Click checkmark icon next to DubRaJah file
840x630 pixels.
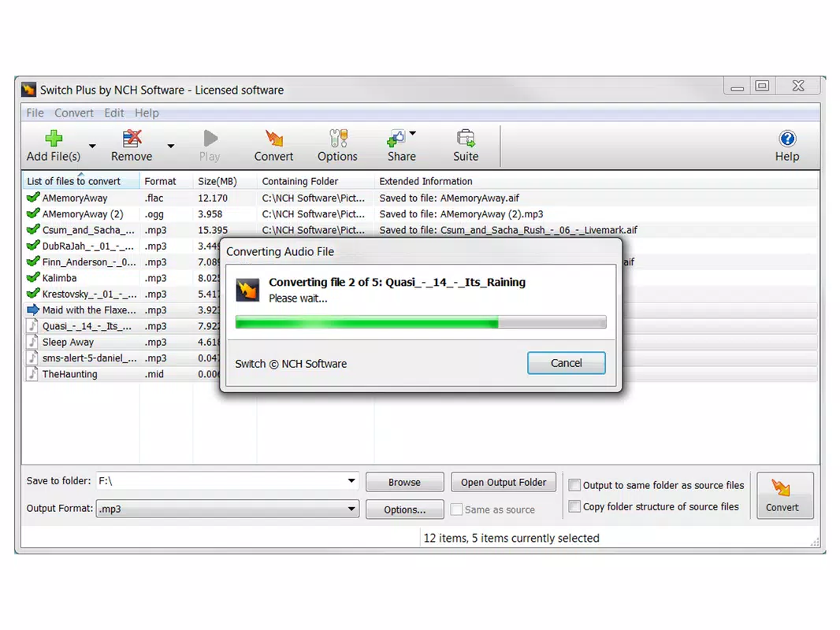pyautogui.click(x=33, y=246)
